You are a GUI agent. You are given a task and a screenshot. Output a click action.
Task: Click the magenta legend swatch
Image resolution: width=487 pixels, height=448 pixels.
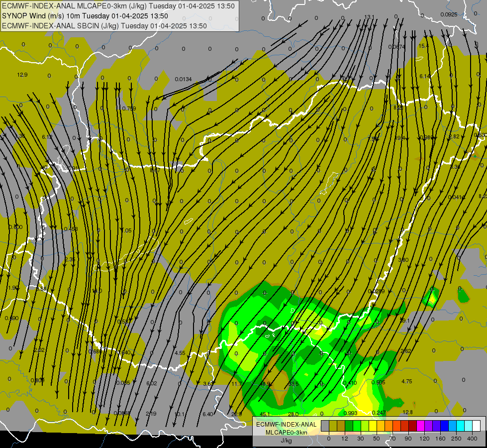(x=420, y=426)
